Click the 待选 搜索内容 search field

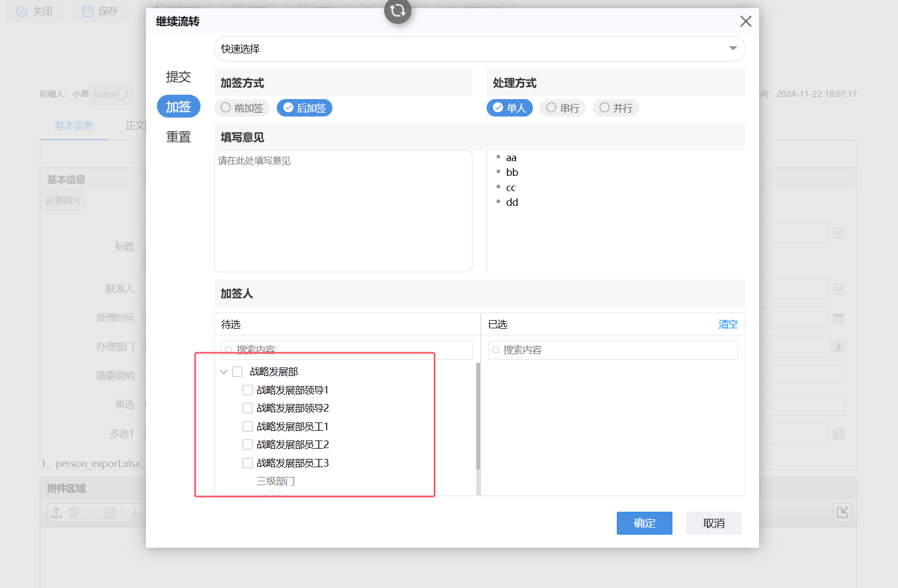tap(347, 350)
